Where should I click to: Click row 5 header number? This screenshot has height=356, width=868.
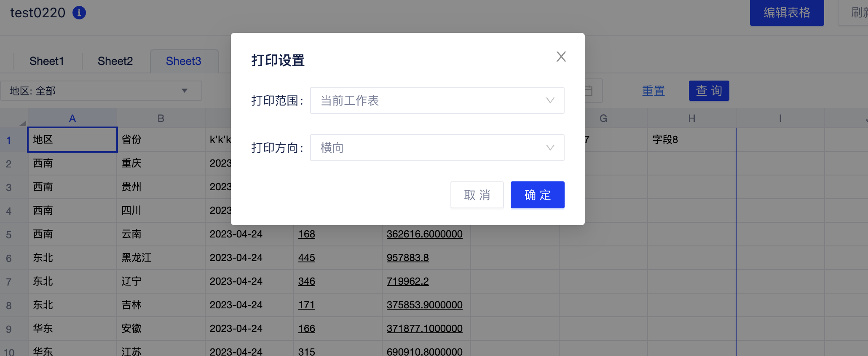pyautogui.click(x=9, y=235)
